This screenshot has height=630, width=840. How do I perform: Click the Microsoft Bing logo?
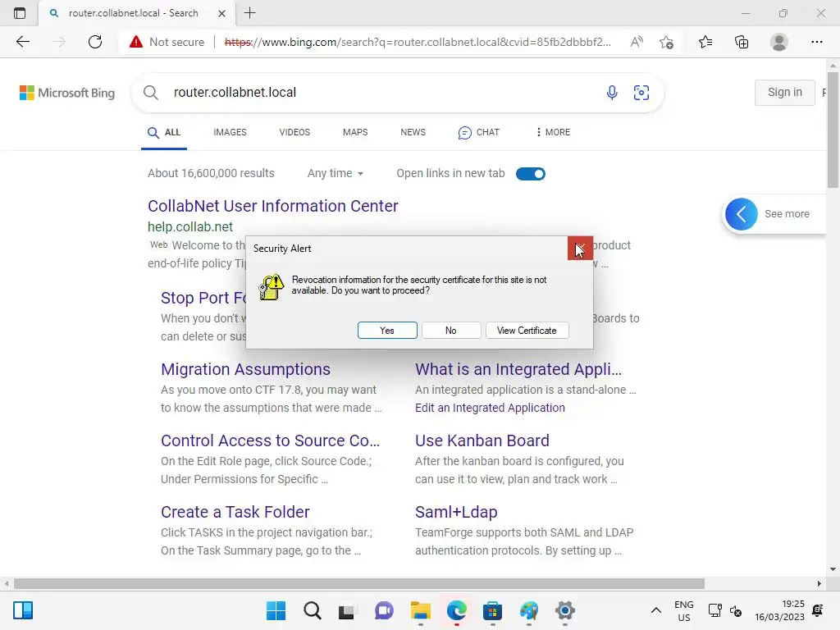coord(67,93)
